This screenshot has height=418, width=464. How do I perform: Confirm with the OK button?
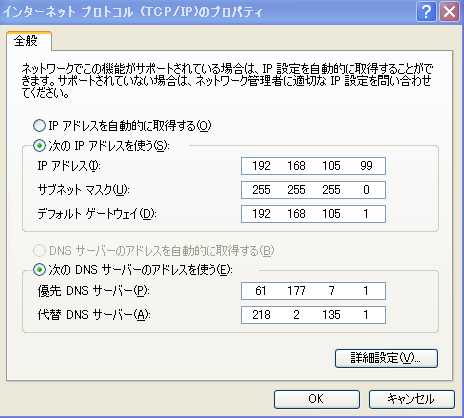pyautogui.click(x=317, y=399)
